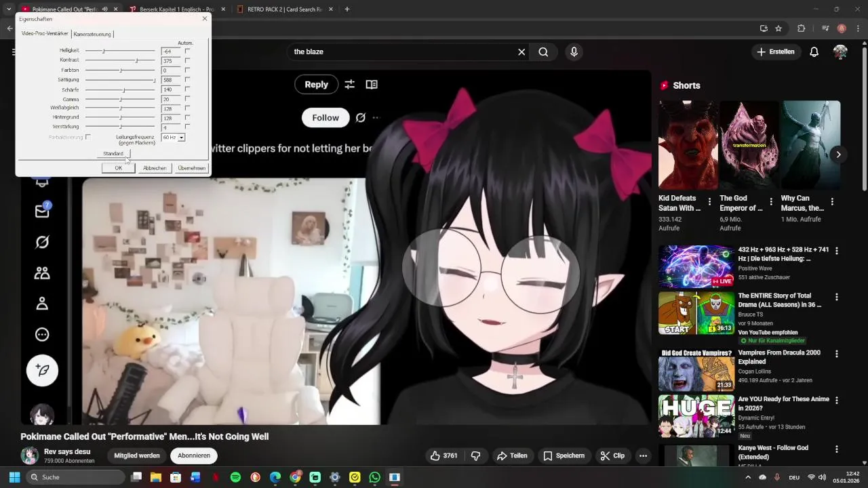This screenshot has width=868, height=488.
Task: Open options for The God Emperor short
Action: (770, 202)
